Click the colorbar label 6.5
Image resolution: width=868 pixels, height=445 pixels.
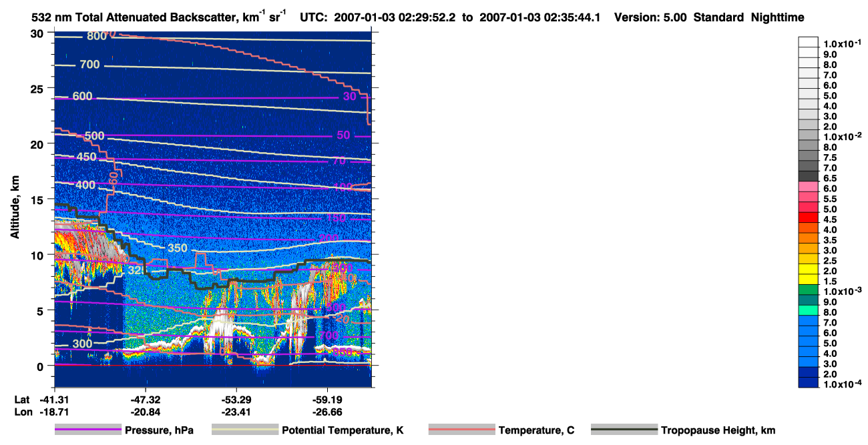830,178
